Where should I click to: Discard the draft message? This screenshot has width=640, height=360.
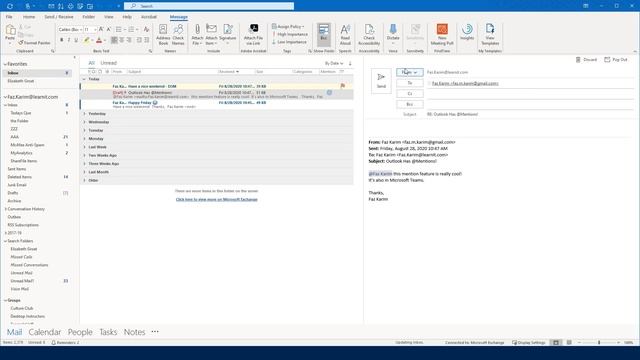pos(586,60)
